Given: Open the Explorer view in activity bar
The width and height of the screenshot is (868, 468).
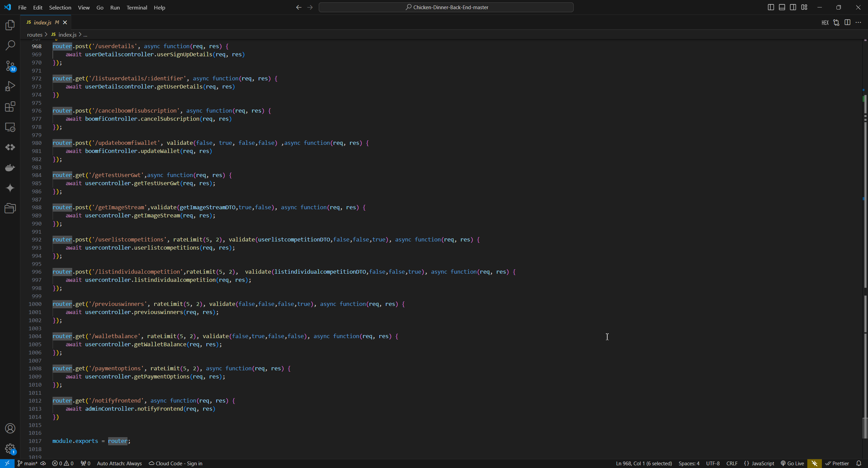Looking at the screenshot, I should pyautogui.click(x=10, y=25).
